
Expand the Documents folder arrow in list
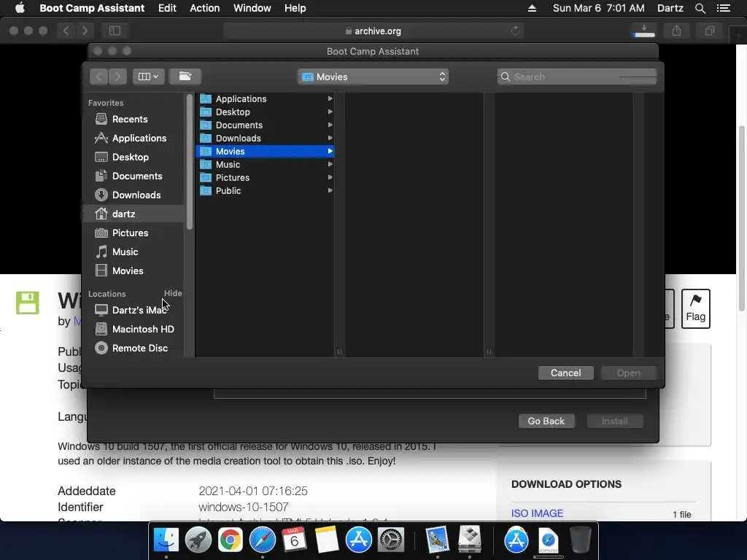pos(330,125)
